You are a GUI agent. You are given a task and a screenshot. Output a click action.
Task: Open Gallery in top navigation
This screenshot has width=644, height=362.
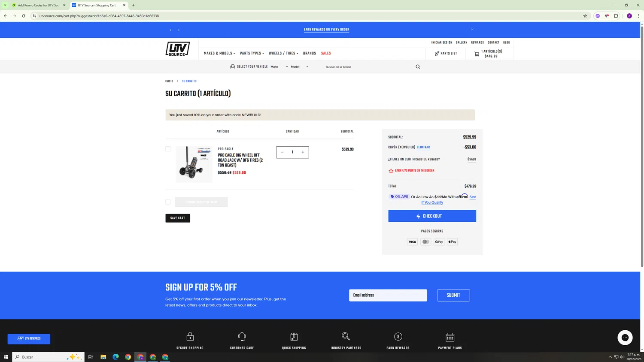pyautogui.click(x=462, y=43)
